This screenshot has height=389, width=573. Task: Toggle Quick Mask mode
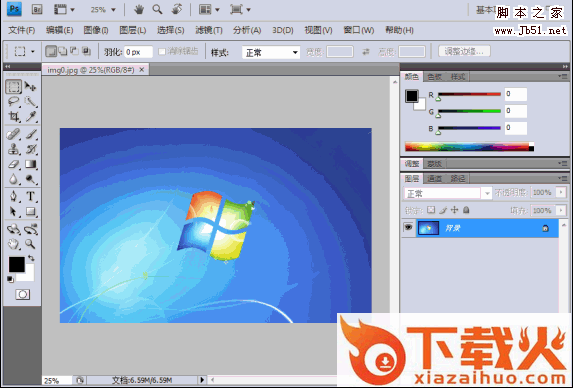[x=22, y=294]
